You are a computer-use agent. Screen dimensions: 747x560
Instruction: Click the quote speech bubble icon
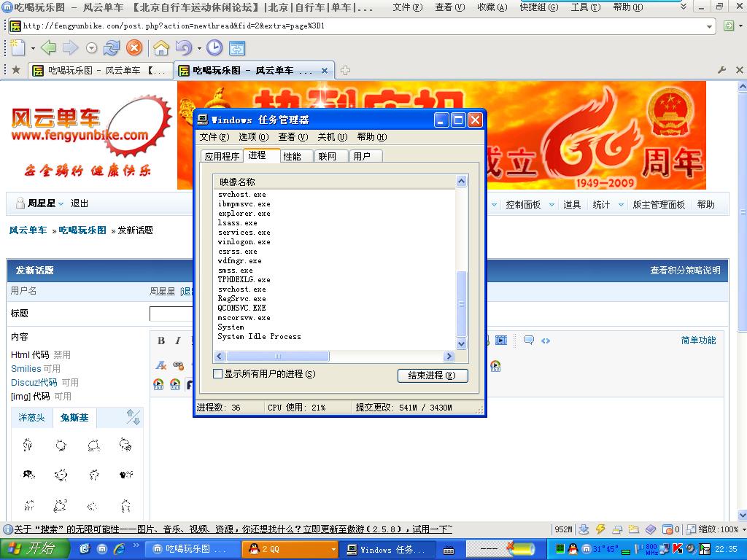(529, 341)
